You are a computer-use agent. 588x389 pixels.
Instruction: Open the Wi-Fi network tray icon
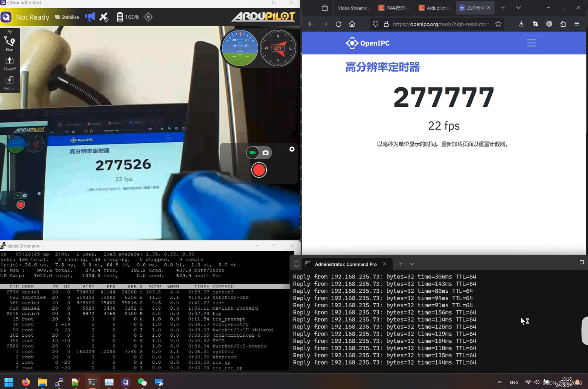click(528, 382)
